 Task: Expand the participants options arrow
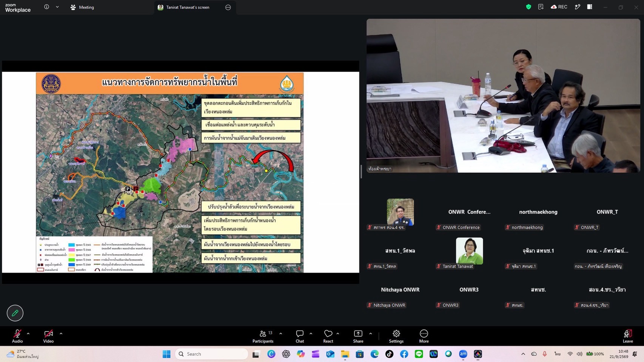pyautogui.click(x=280, y=333)
